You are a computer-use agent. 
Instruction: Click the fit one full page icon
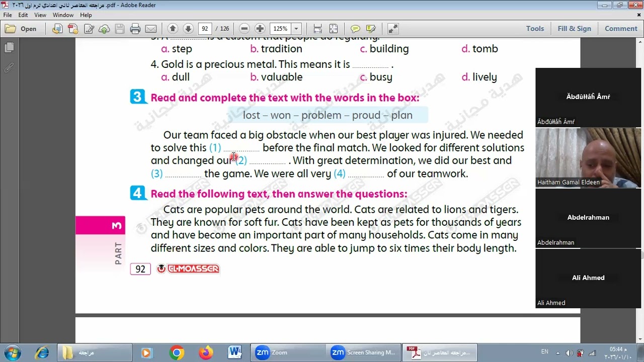pyautogui.click(x=333, y=29)
